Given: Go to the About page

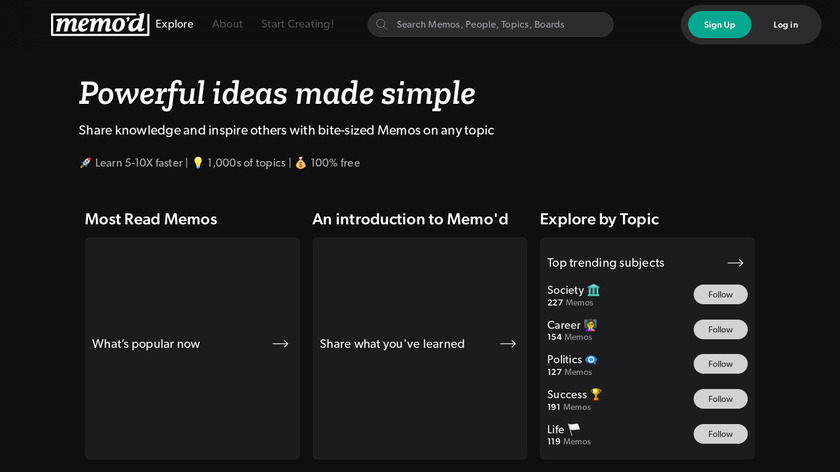Looking at the screenshot, I should click(227, 24).
